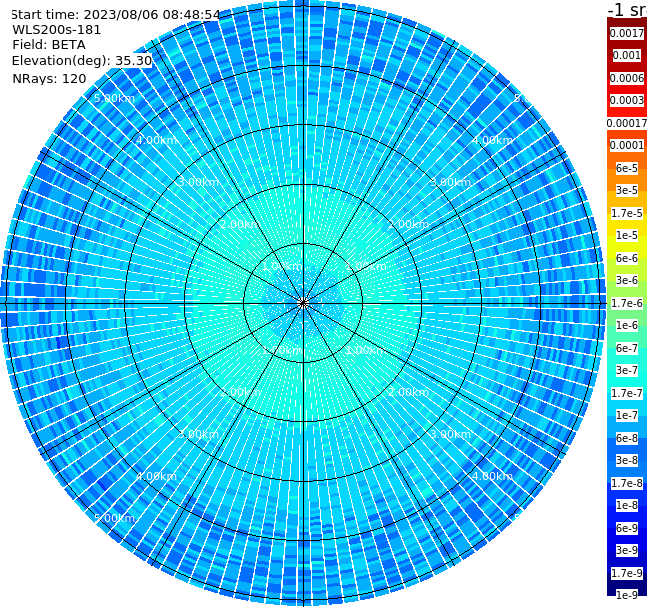Select the upper-left 2.00km ring label
Image resolution: width=647 pixels, height=607 pixels.
pos(241,224)
